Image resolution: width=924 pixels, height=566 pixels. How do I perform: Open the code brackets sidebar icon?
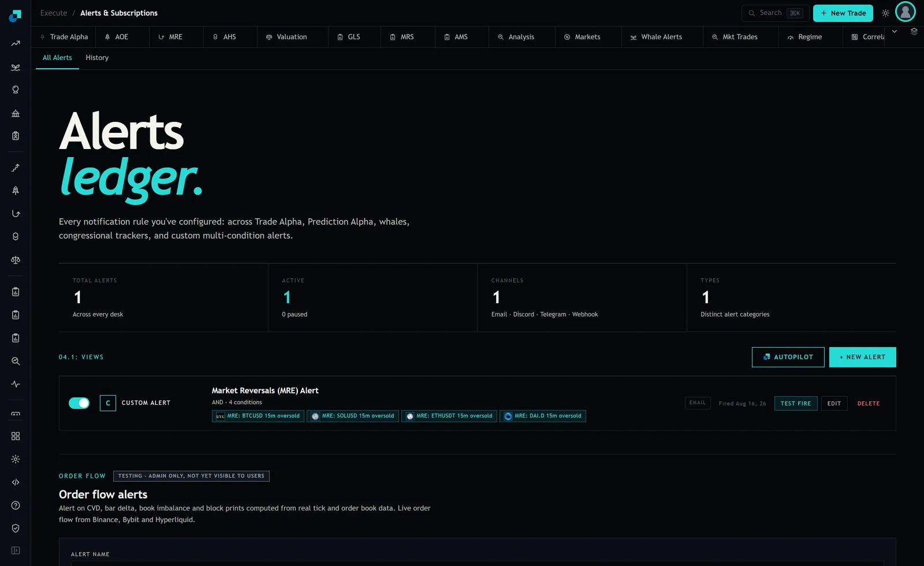tap(16, 482)
